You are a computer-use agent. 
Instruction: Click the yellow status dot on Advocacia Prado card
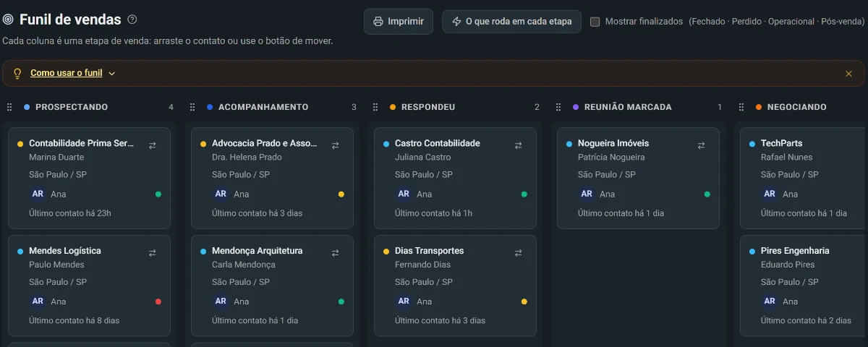point(341,194)
